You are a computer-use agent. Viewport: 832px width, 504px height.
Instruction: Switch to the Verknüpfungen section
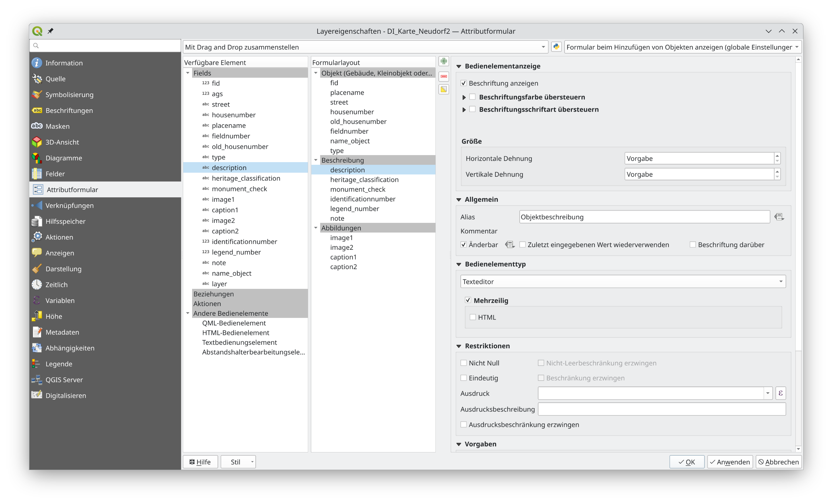[x=69, y=205]
